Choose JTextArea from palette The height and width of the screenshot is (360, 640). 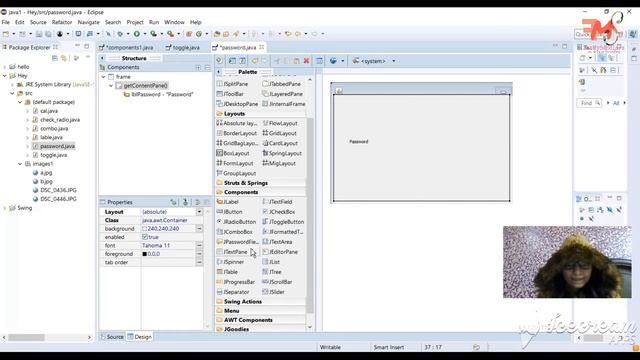tap(278, 242)
